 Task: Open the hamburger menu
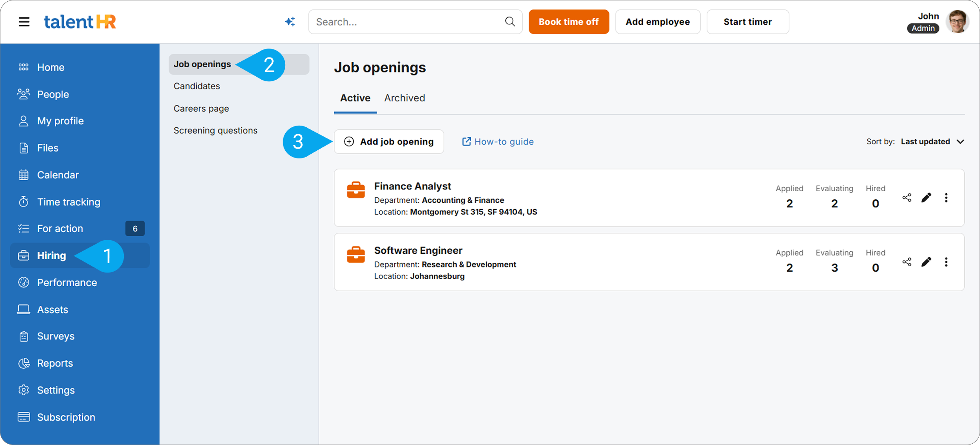click(x=24, y=21)
